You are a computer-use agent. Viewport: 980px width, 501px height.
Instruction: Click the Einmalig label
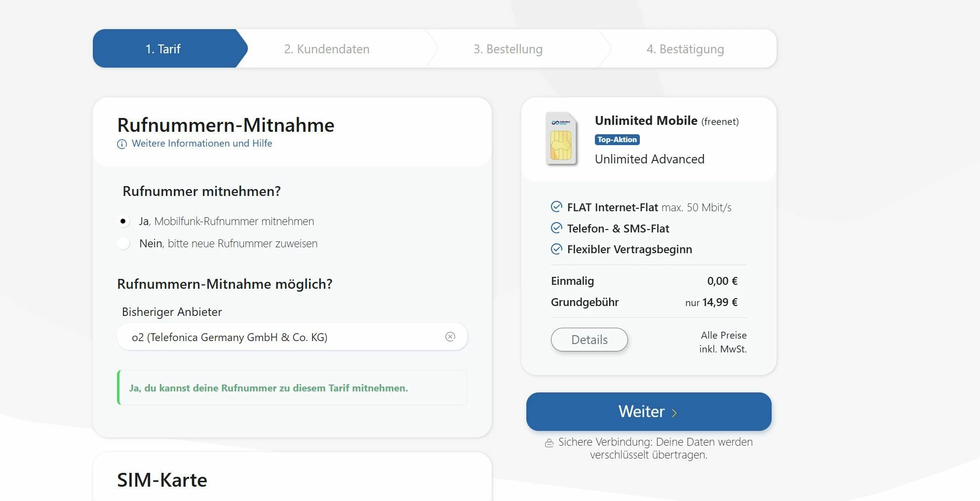coord(572,281)
